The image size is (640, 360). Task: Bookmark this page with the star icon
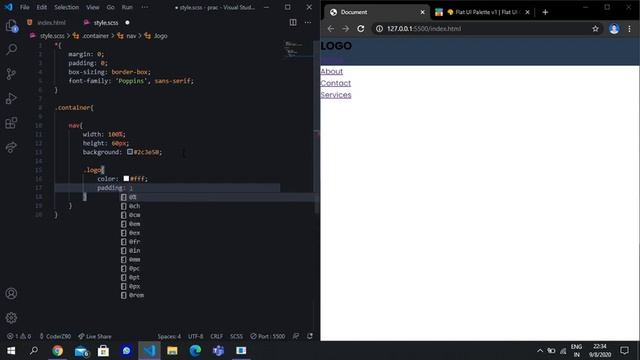coord(595,29)
